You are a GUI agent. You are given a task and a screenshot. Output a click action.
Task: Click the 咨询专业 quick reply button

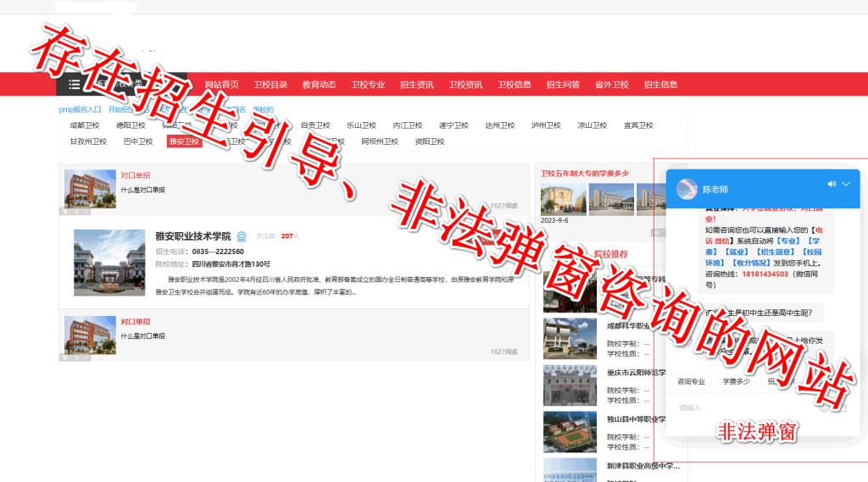pyautogui.click(x=691, y=381)
